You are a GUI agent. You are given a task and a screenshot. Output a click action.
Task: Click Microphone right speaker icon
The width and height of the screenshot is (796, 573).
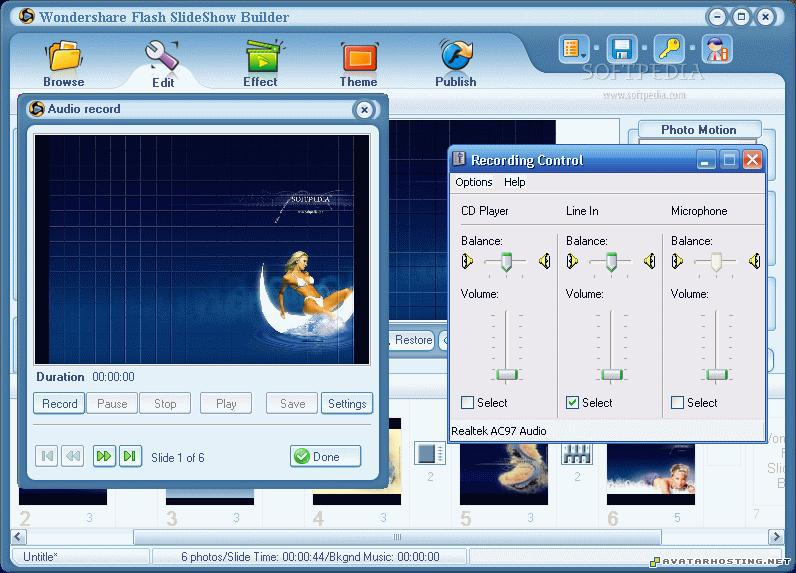tap(755, 261)
